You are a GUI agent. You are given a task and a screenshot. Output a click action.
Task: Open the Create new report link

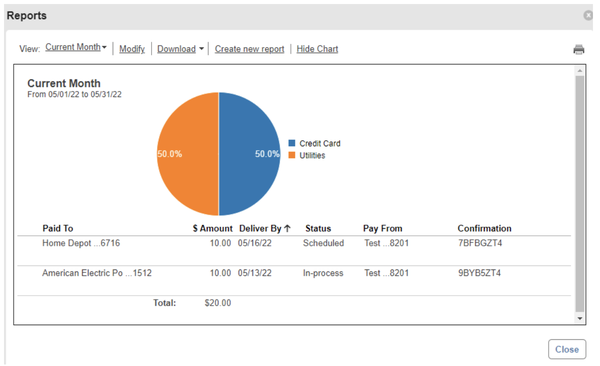(249, 49)
